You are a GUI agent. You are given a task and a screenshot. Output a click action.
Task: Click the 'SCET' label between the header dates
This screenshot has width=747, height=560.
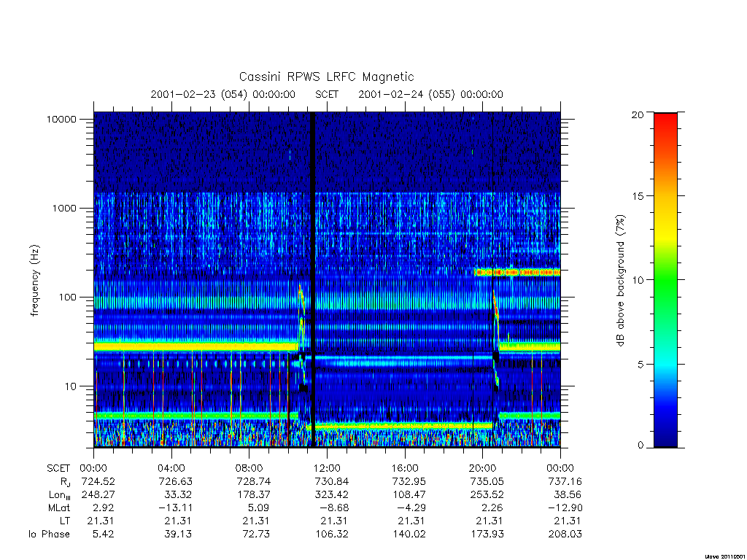327,94
